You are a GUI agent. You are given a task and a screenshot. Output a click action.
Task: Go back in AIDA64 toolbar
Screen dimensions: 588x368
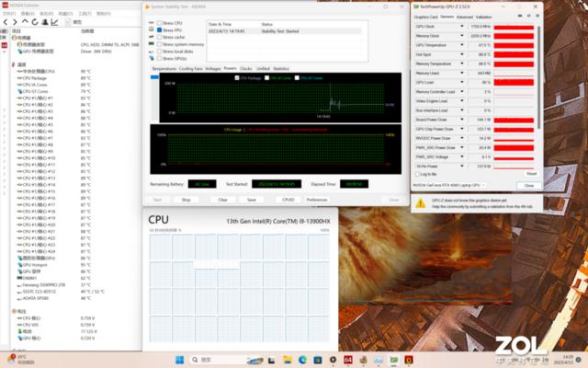pyautogui.click(x=6, y=22)
